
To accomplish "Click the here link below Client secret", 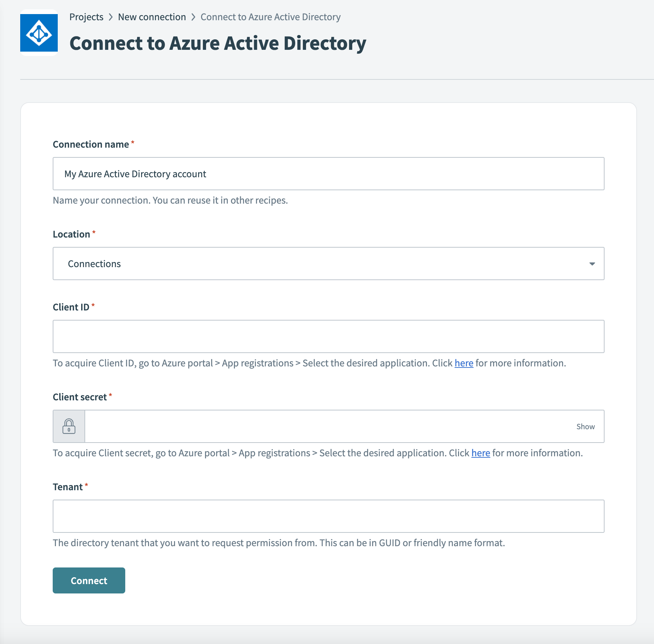I will click(x=480, y=453).
